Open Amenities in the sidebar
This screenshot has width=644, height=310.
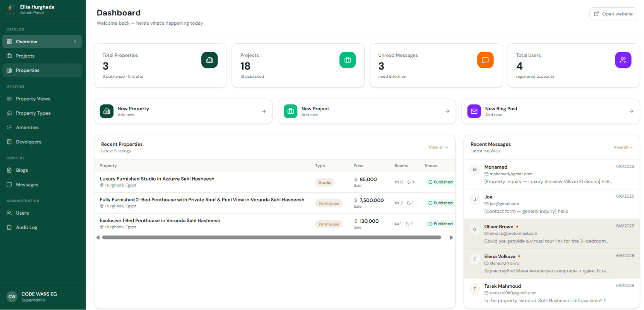(x=42, y=127)
